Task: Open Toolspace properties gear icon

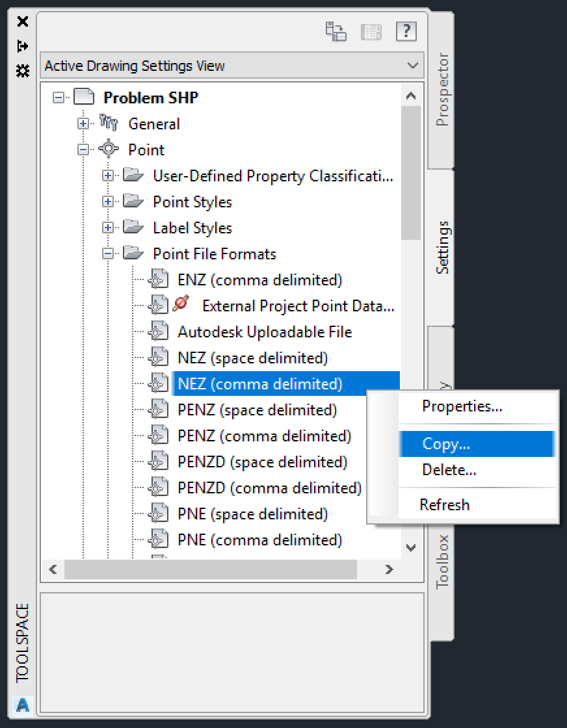Action: click(x=23, y=70)
